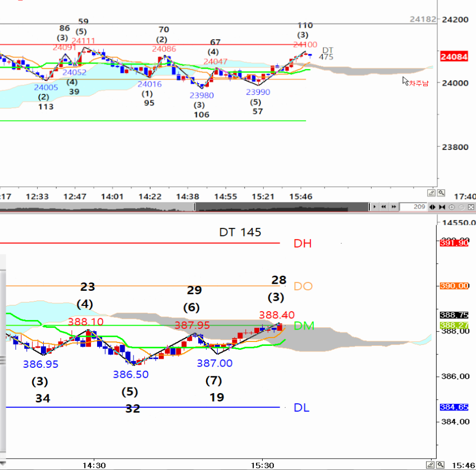
Task: Click the pencil edit icon in lower chart
Action: click(x=431, y=465)
